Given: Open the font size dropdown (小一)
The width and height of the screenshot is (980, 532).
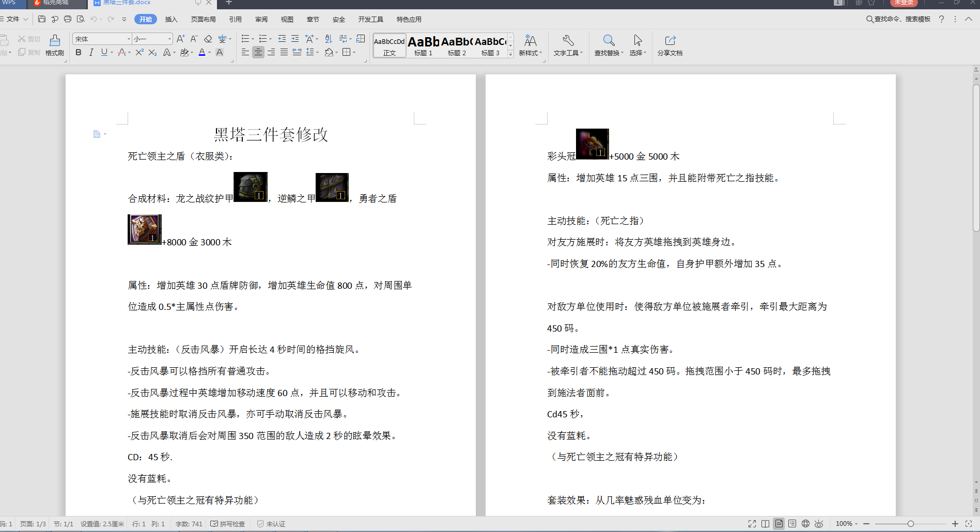Looking at the screenshot, I should [x=169, y=39].
